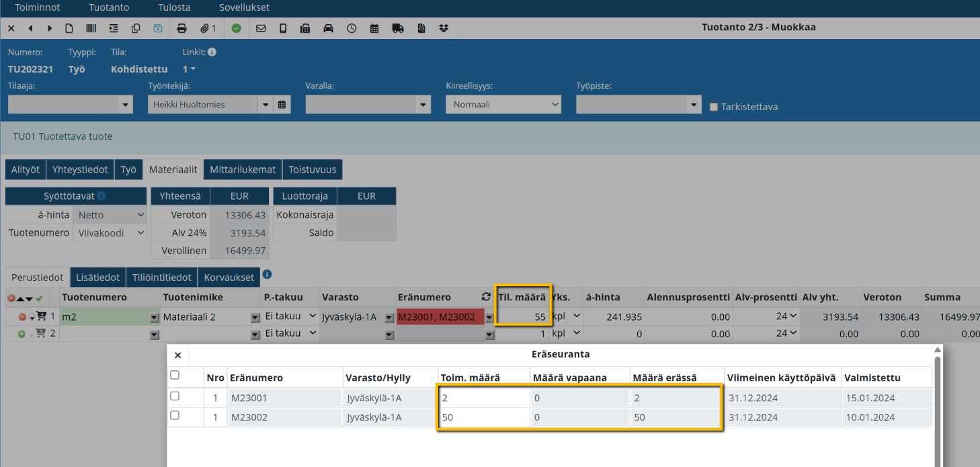
Task: Switch to the Mittarilukemat tab
Action: tap(243, 169)
